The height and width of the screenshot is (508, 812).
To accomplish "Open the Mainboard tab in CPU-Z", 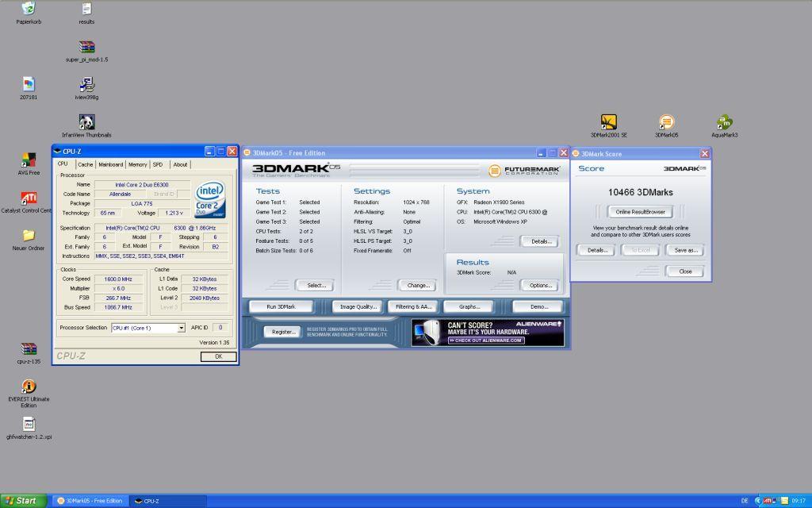I will [111, 164].
